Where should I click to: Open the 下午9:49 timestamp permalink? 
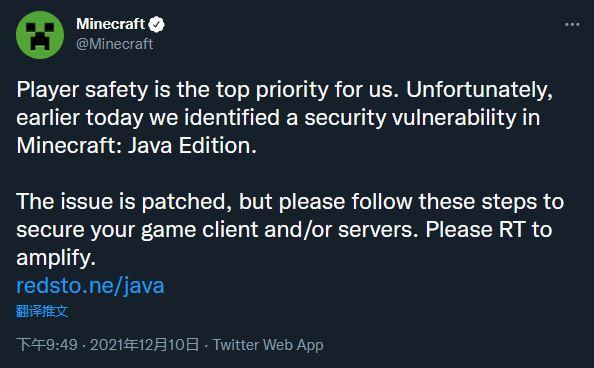tap(47, 345)
